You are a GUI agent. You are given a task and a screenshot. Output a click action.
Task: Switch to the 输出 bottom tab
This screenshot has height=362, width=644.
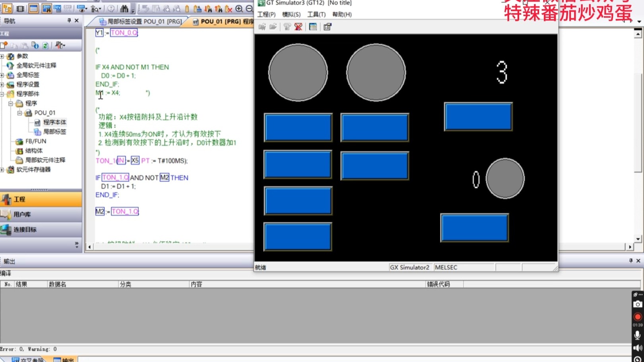64,359
